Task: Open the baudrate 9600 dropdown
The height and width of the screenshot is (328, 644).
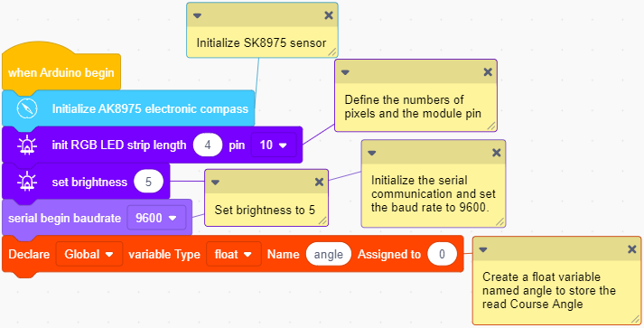Action: [156, 218]
